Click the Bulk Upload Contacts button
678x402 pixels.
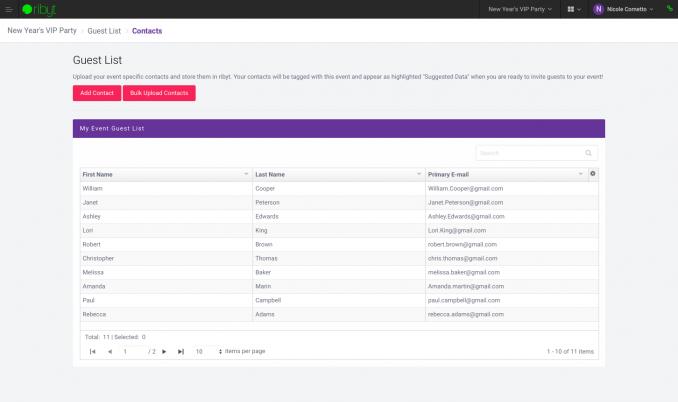click(x=159, y=93)
